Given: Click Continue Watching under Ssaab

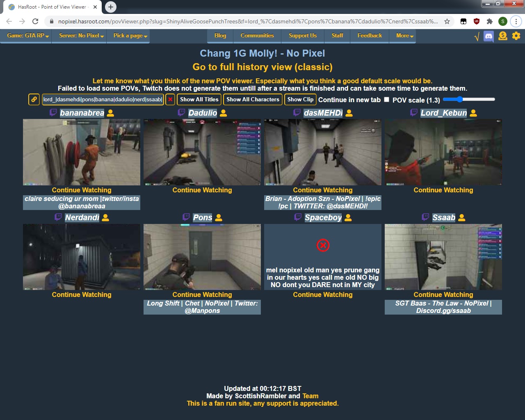Looking at the screenshot, I should pos(443,294).
